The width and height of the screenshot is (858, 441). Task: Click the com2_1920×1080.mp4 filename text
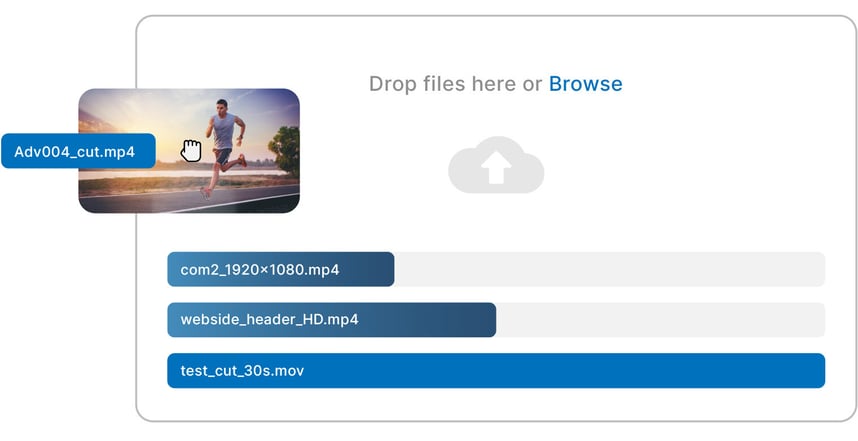[260, 270]
